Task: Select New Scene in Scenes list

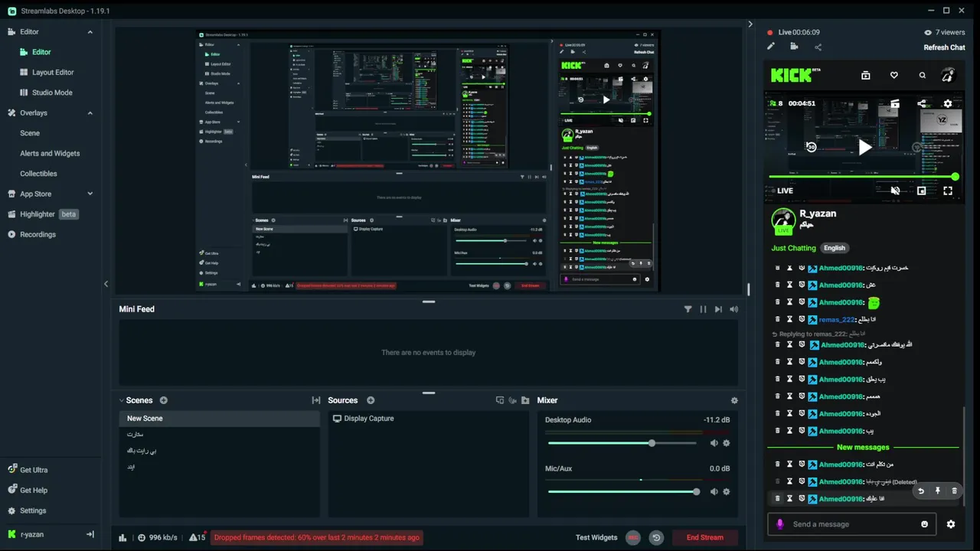Action: (x=219, y=419)
